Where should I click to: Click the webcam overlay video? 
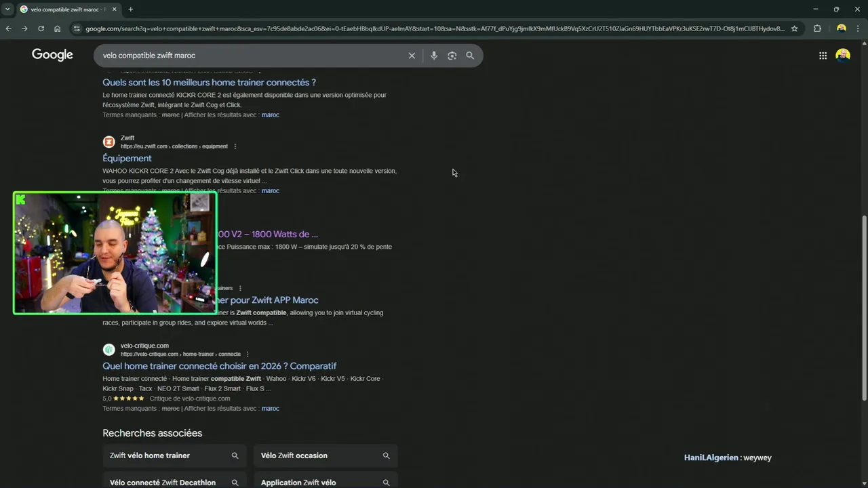coord(115,253)
